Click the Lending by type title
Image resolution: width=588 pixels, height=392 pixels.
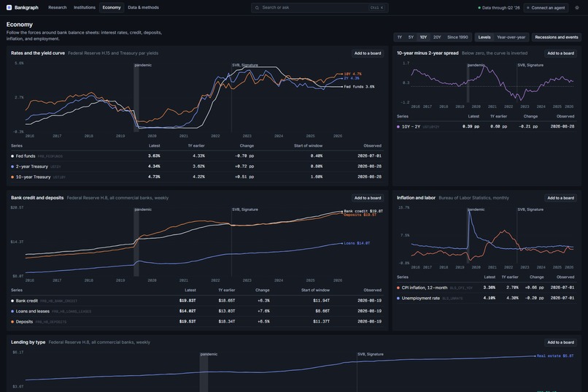pos(28,342)
